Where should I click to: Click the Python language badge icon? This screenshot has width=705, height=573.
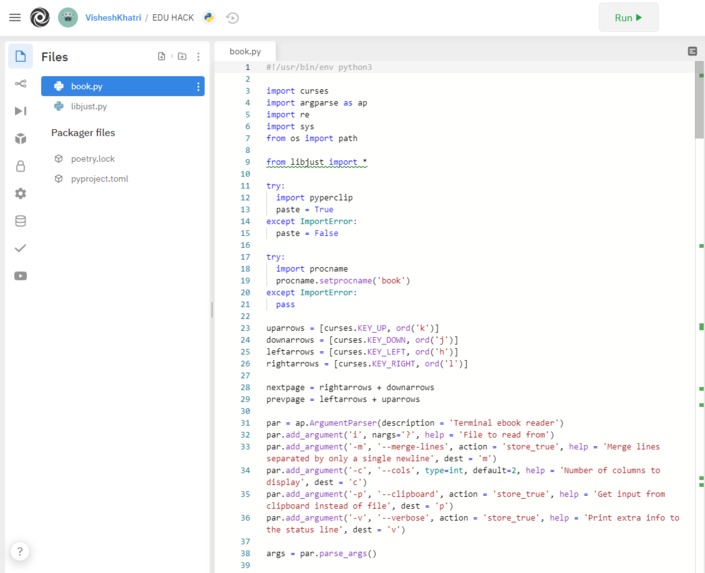click(209, 18)
